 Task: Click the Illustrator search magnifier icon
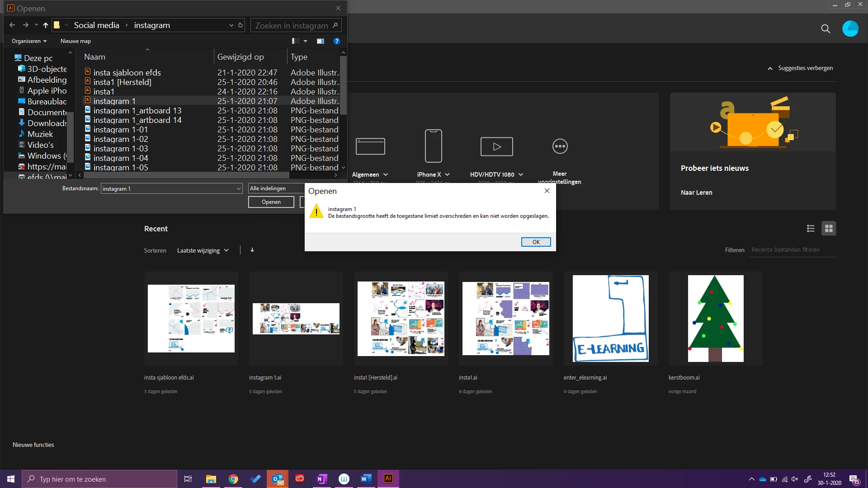[x=826, y=29]
